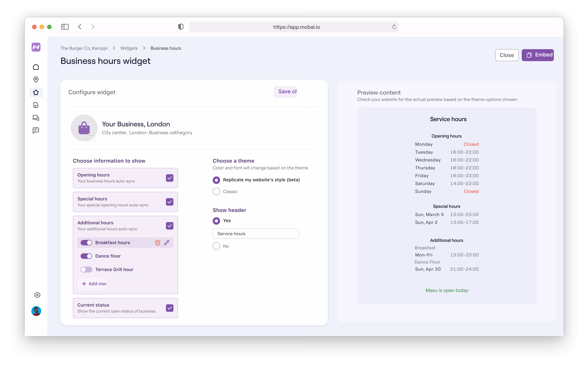The width and height of the screenshot is (588, 368).
Task: Click the Dance floor label
Action: tap(108, 256)
